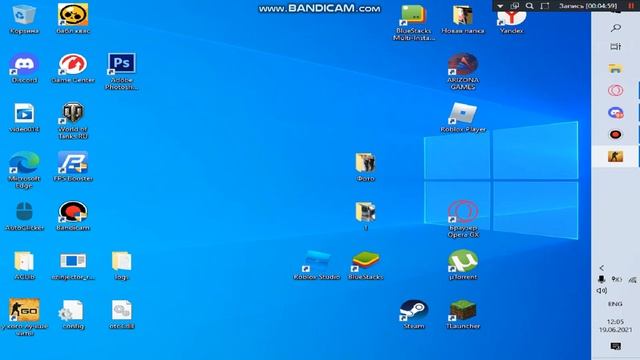Launch the BlueStacks shortcut beside Roblox Studio
Screen dimensions: 640x360
365,265
